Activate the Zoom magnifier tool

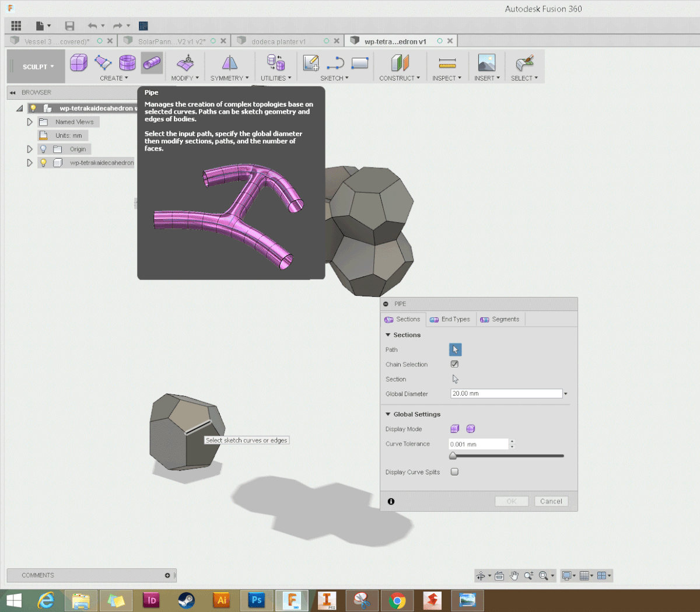click(x=528, y=576)
